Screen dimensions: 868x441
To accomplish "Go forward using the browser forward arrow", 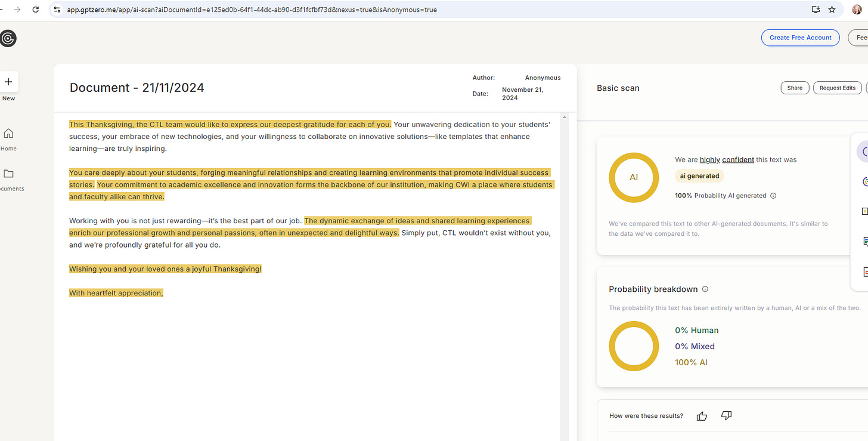I will [17, 10].
